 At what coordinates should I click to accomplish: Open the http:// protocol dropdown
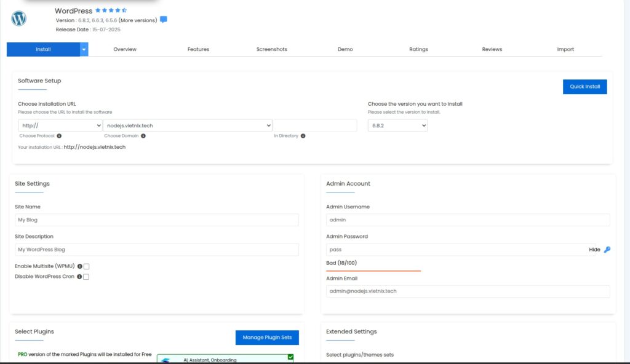tap(60, 125)
